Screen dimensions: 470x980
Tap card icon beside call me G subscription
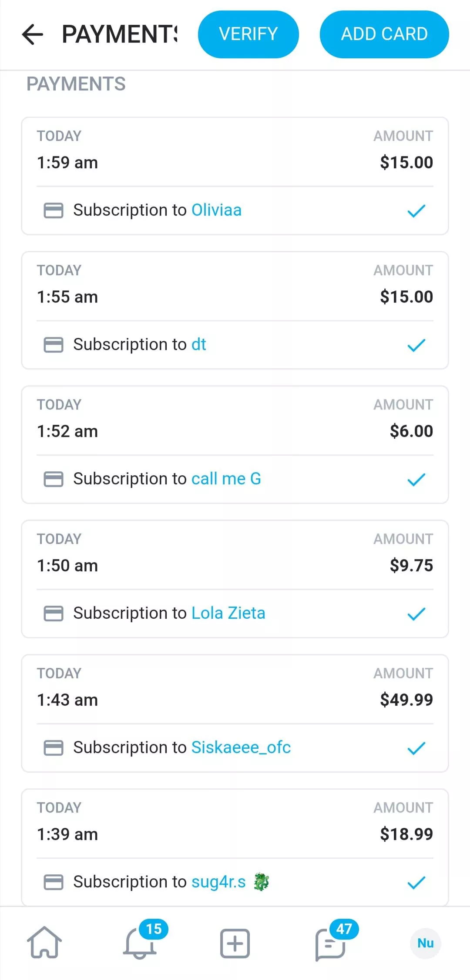[x=54, y=479]
